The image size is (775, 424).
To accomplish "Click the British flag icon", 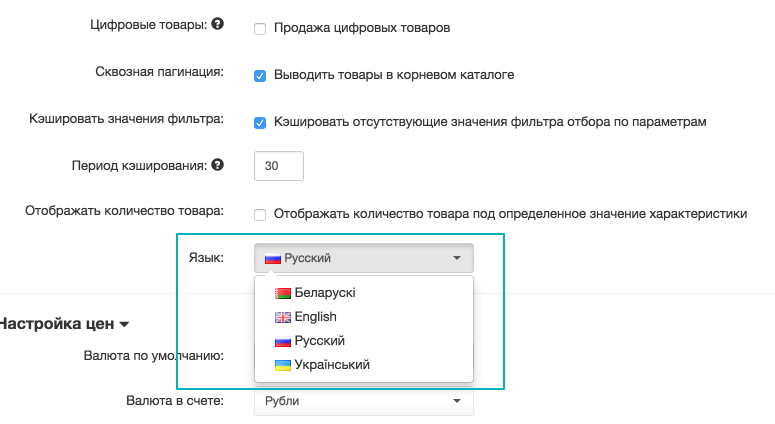I will click(x=283, y=317).
